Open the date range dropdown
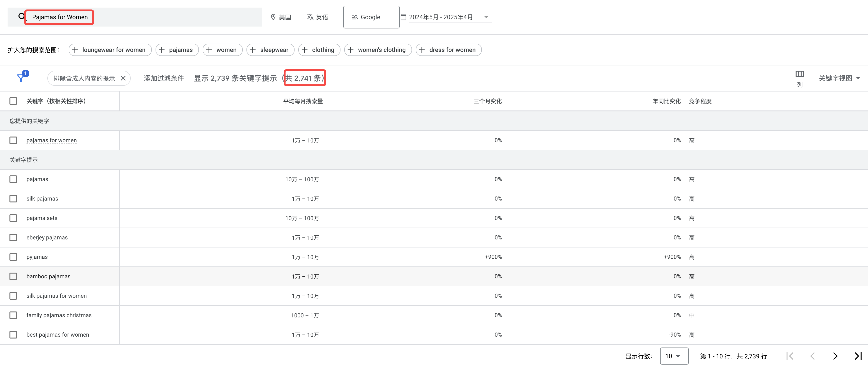The image size is (868, 366). 446,17
